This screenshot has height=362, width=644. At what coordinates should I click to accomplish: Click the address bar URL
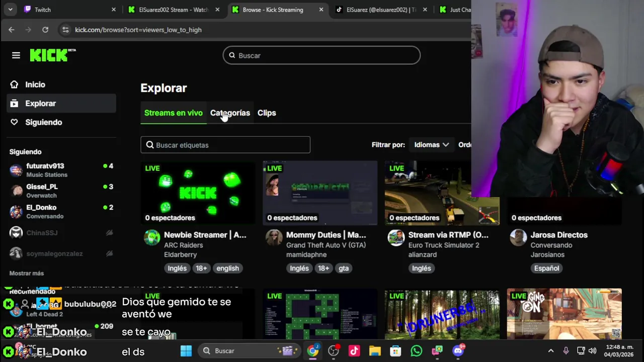(x=138, y=30)
